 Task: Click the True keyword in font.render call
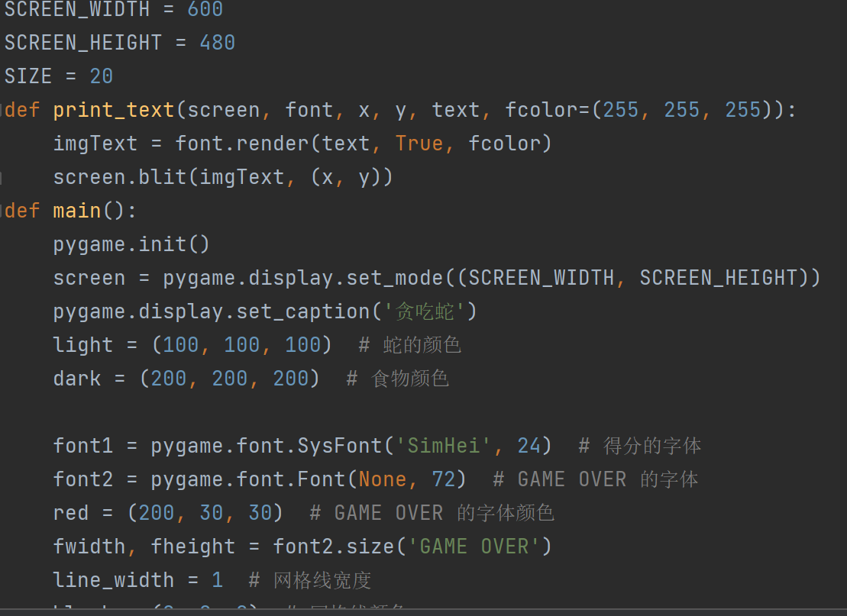click(419, 144)
